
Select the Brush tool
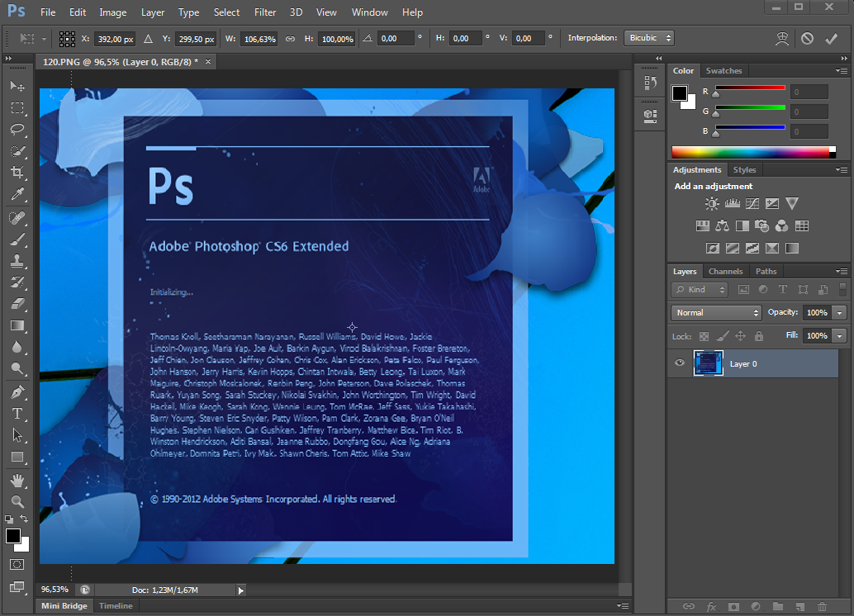pos(17,239)
